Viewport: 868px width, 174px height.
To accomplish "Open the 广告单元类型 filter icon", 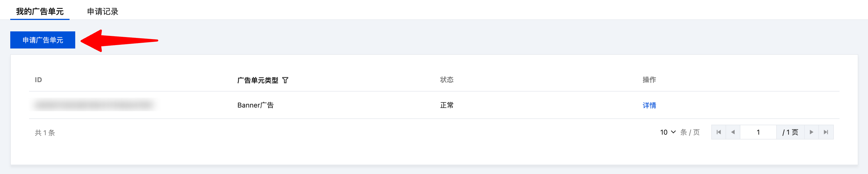I will tap(285, 80).
